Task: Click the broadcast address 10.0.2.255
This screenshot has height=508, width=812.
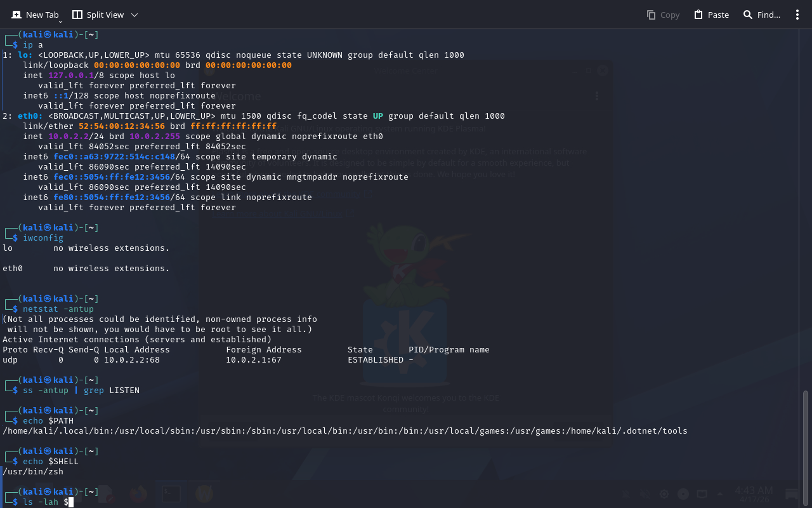Action: pyautogui.click(x=155, y=137)
